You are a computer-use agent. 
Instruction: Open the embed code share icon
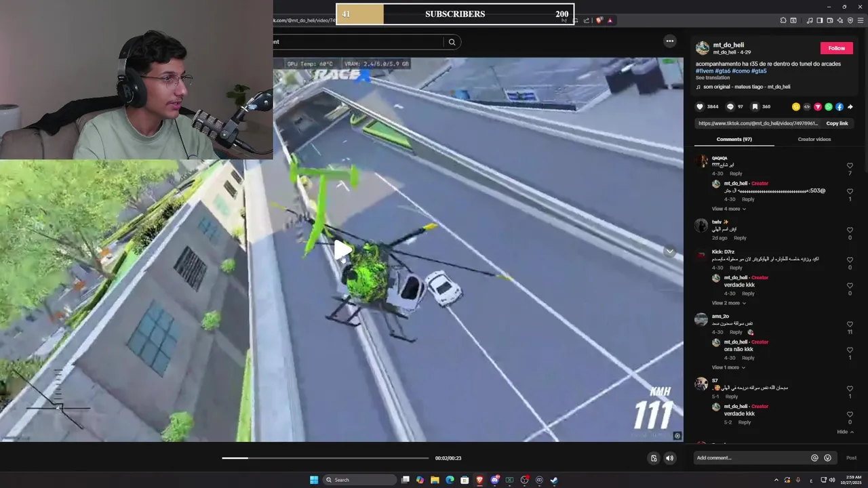pos(807,106)
